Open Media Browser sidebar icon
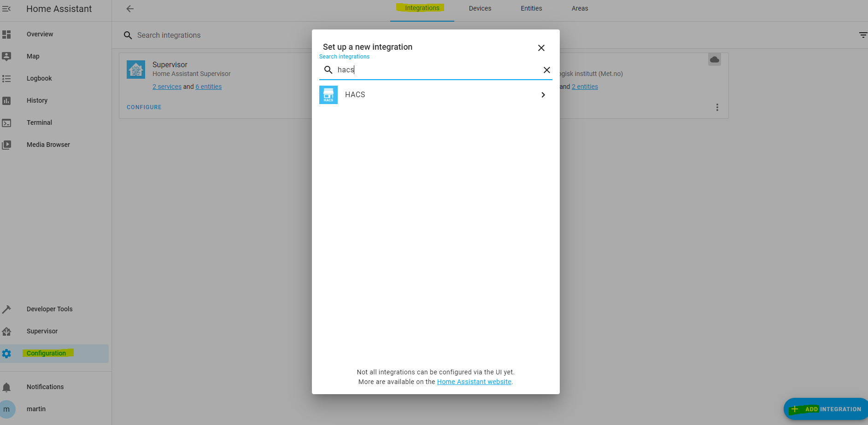868x425 pixels. click(x=6, y=145)
